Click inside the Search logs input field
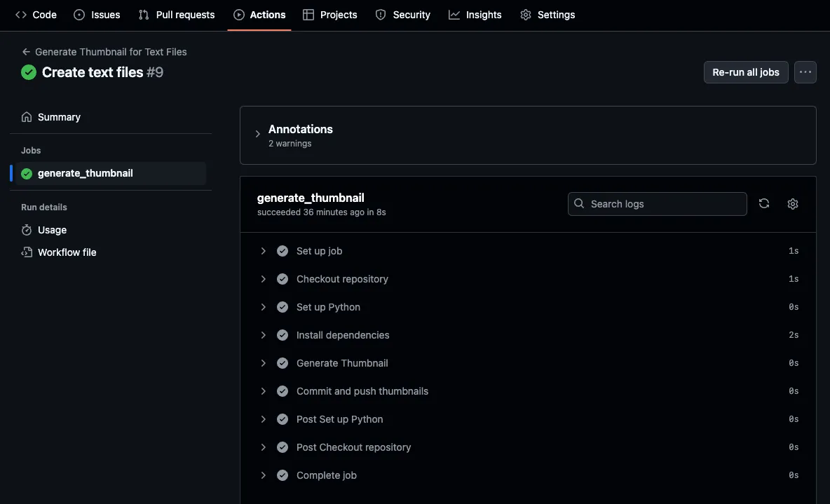 point(659,203)
